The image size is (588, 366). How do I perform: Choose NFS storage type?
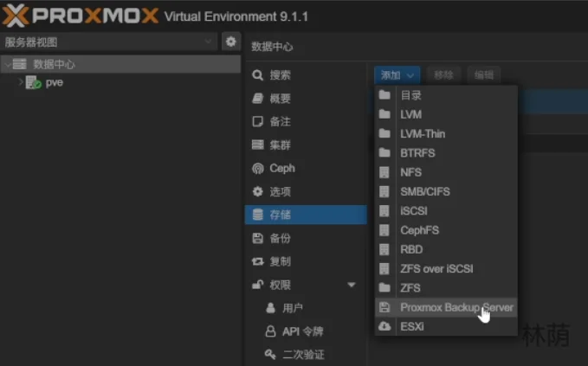pyautogui.click(x=446, y=172)
